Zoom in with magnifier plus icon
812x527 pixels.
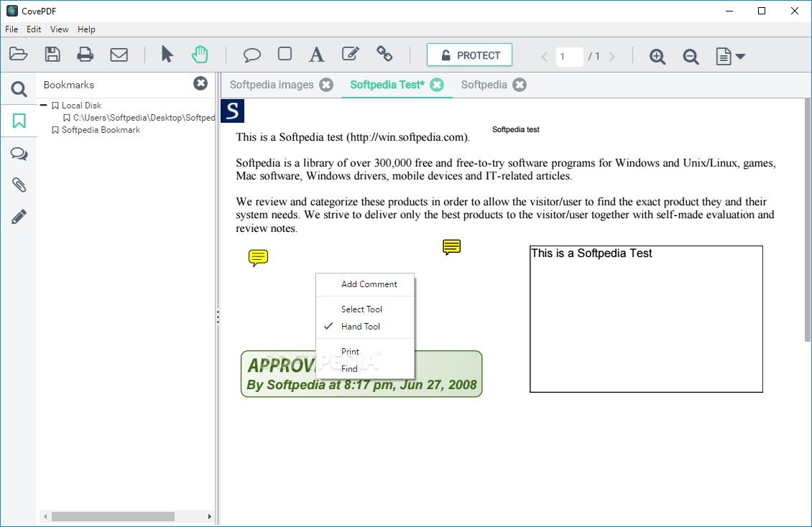pos(658,57)
